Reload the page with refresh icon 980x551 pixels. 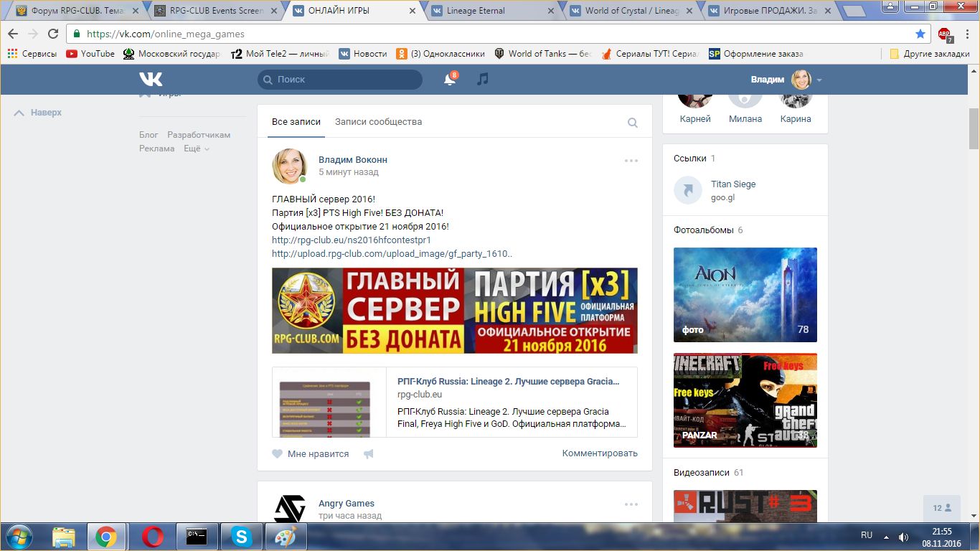[x=53, y=34]
